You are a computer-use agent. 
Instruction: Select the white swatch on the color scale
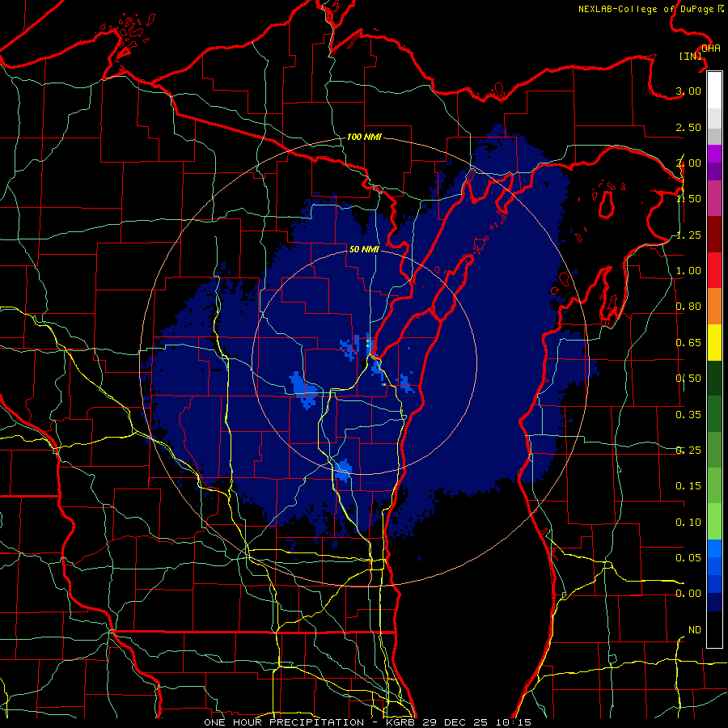click(x=714, y=91)
